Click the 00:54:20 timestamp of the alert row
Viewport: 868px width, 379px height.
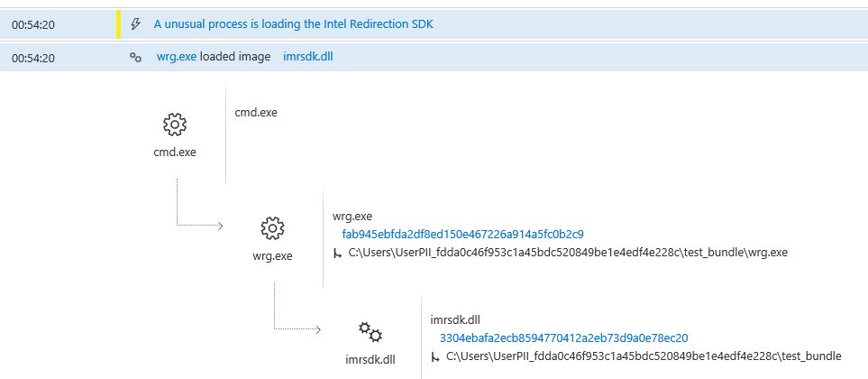click(x=33, y=25)
